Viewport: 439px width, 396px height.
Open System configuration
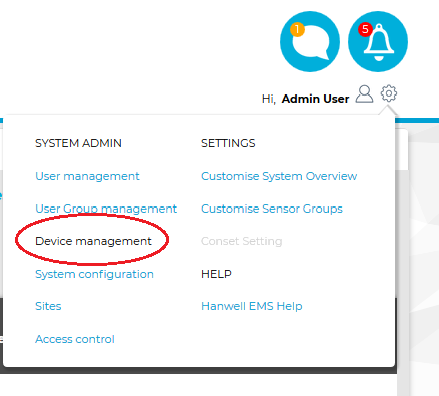(x=94, y=274)
